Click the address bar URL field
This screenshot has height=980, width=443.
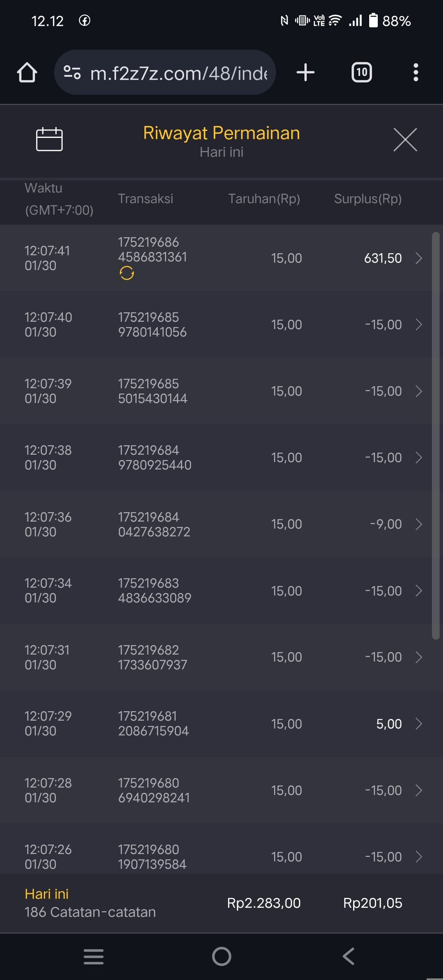pyautogui.click(x=178, y=73)
